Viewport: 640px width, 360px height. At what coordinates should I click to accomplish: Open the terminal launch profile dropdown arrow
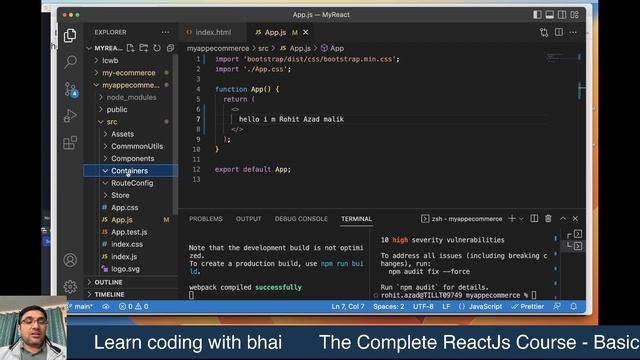[521, 219]
